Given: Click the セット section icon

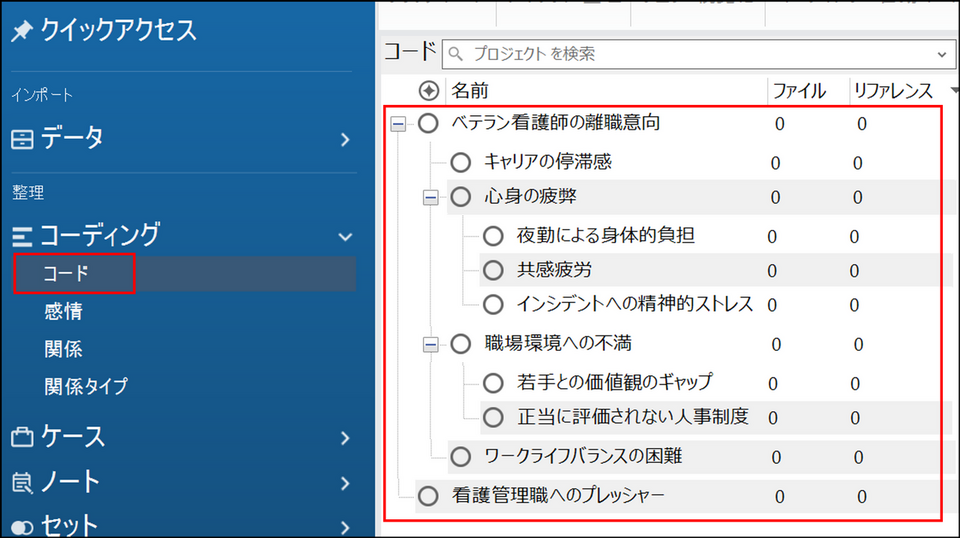Looking at the screenshot, I should point(22,526).
